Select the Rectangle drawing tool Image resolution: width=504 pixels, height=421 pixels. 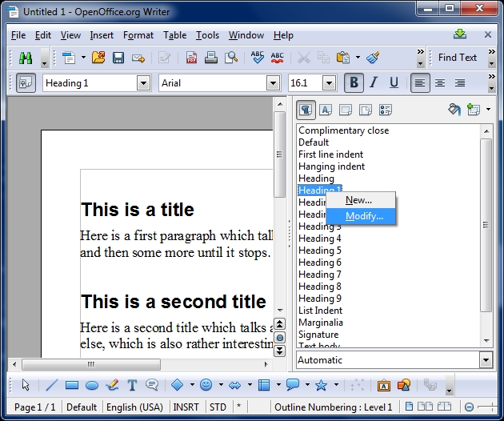[x=72, y=385]
